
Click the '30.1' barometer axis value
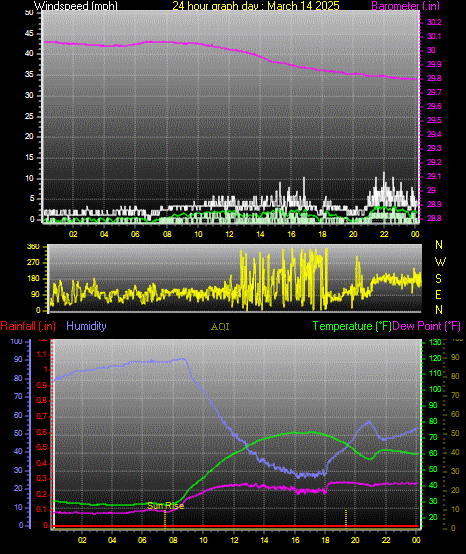coord(434,36)
